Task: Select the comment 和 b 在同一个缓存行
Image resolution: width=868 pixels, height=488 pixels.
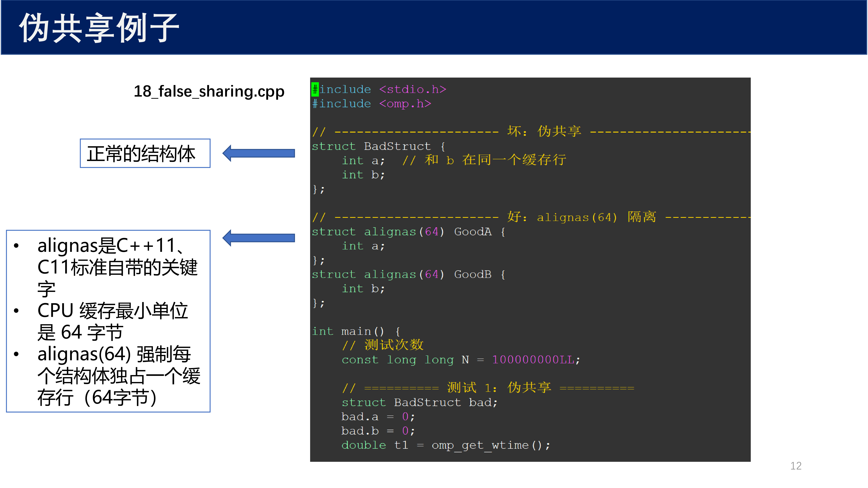Action: (484, 160)
